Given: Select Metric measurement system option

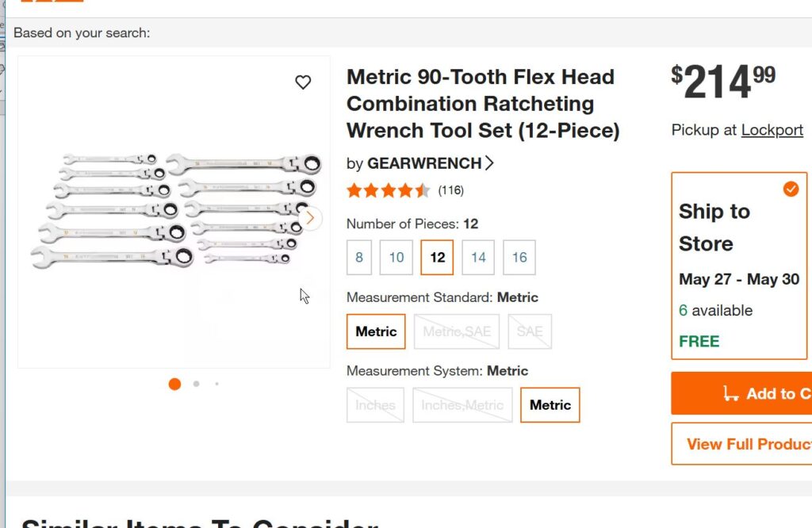Looking at the screenshot, I should coord(550,405).
